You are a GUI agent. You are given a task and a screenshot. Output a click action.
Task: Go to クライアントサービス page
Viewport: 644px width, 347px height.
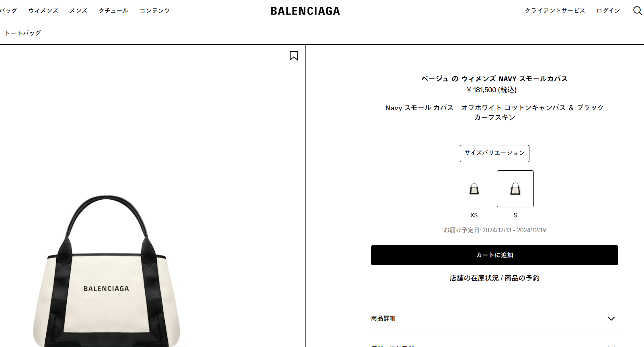tap(555, 10)
